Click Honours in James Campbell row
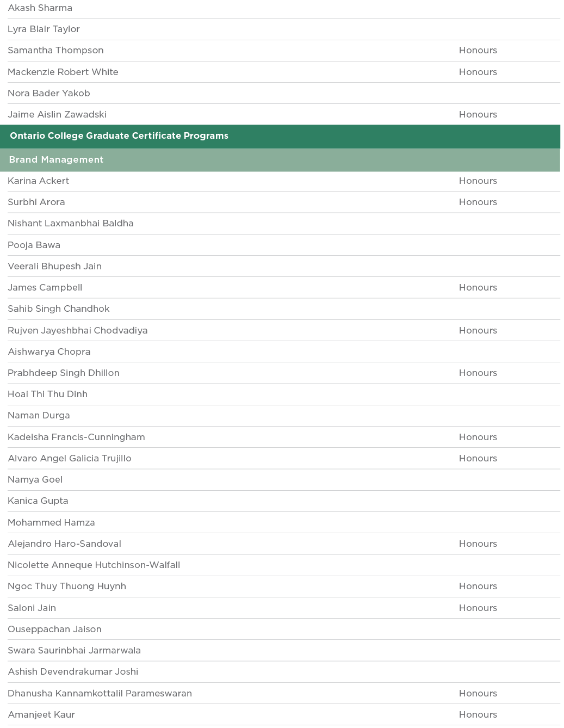The height and width of the screenshot is (728, 564). pos(478,288)
